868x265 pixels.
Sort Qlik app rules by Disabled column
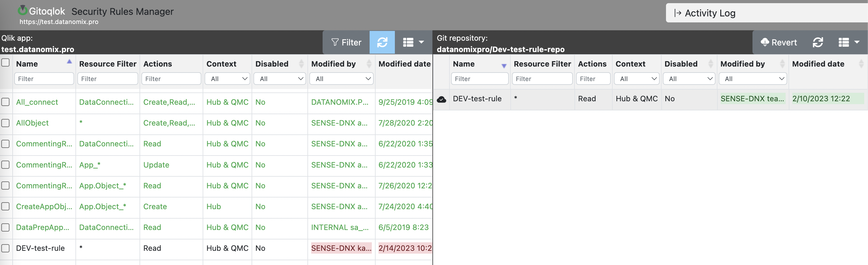click(301, 64)
